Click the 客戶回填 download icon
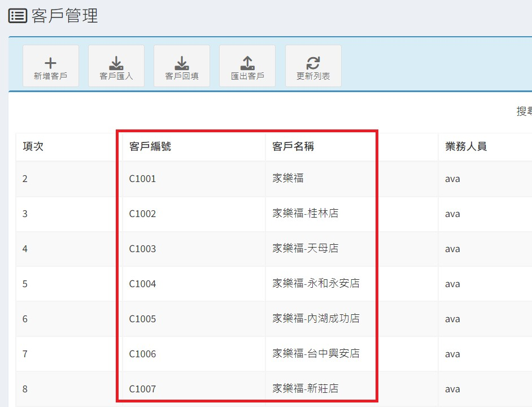The height and width of the screenshot is (407, 532). coord(181,63)
